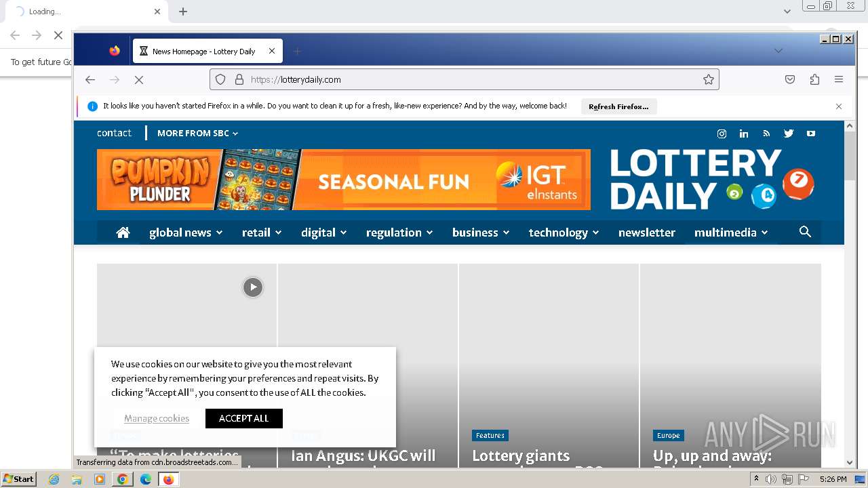Open Firefox Pocket save icon
This screenshot has width=868, height=488.
tap(790, 79)
